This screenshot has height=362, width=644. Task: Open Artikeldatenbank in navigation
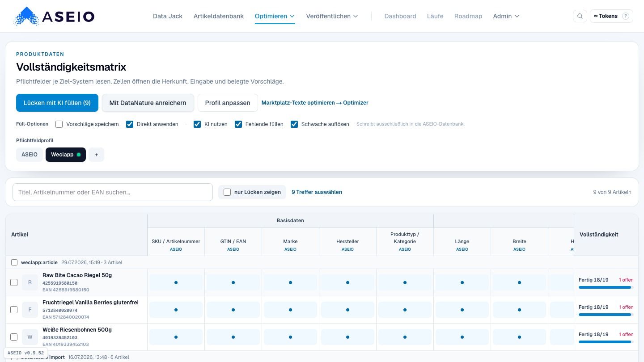[219, 16]
